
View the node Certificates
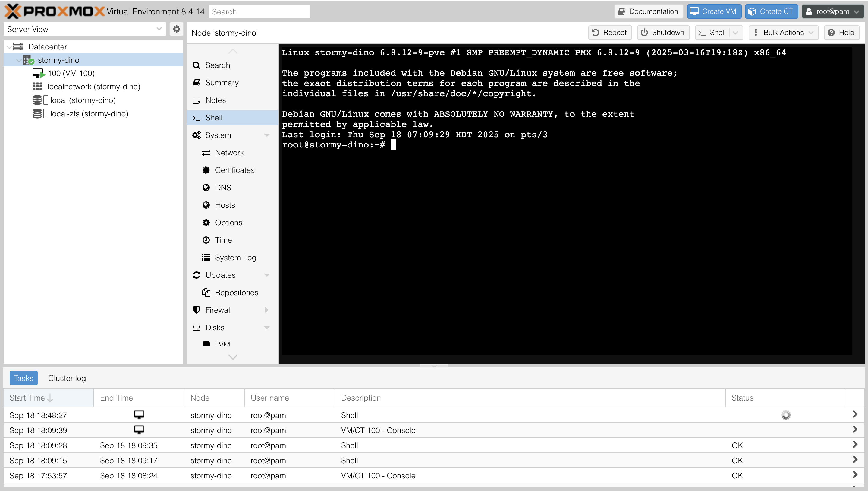tap(235, 170)
